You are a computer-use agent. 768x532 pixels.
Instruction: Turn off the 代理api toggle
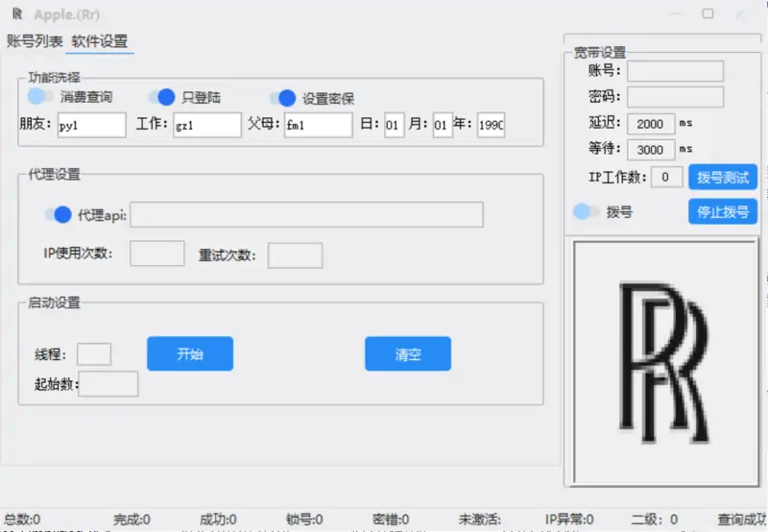58,215
